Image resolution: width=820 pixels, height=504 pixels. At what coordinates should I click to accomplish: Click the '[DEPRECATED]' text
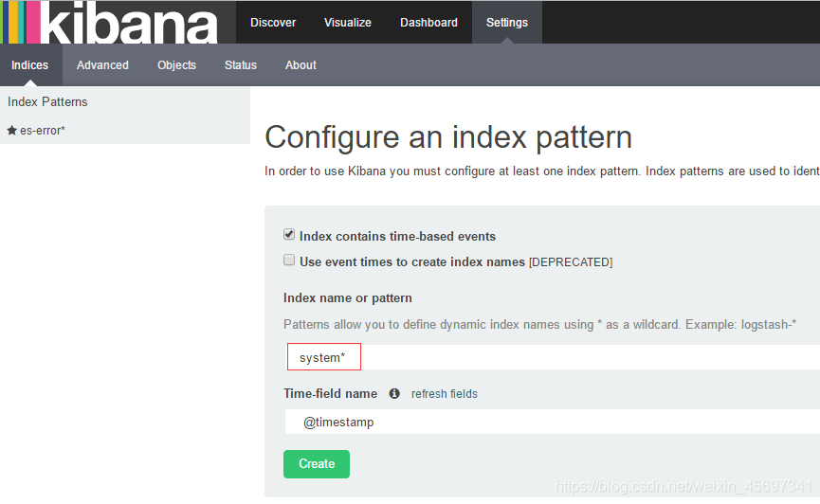571,261
